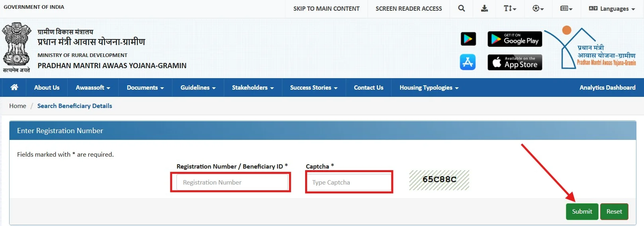
Task: Click the Home icon in navigation bar
Action: point(14,87)
